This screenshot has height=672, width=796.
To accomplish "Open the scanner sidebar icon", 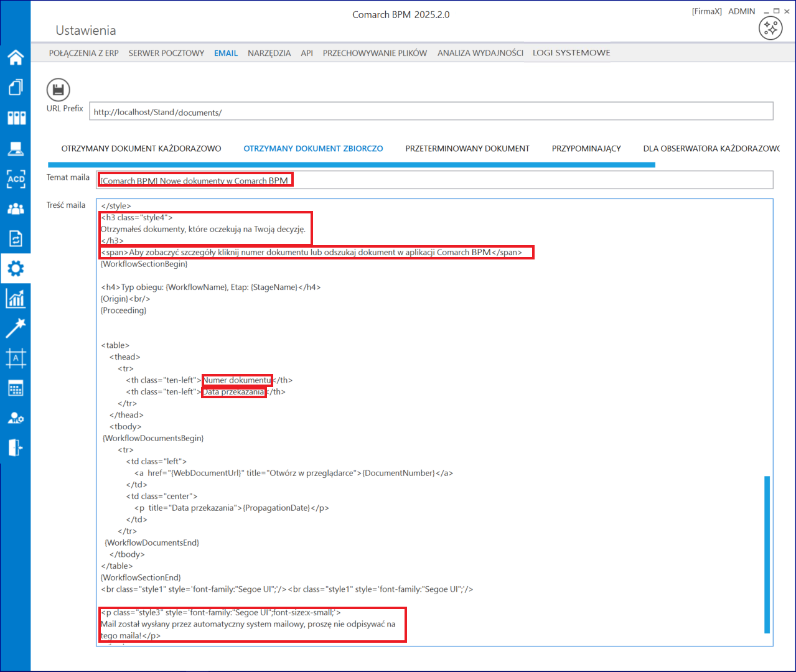I will click(x=16, y=149).
